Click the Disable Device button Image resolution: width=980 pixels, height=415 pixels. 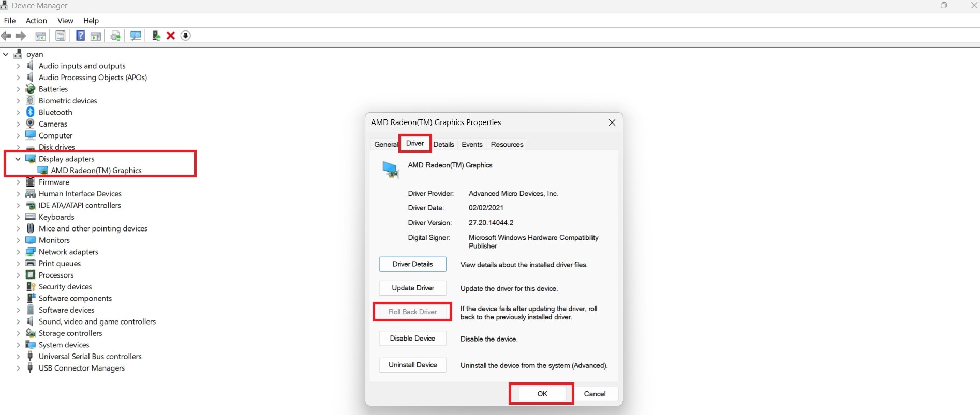413,338
